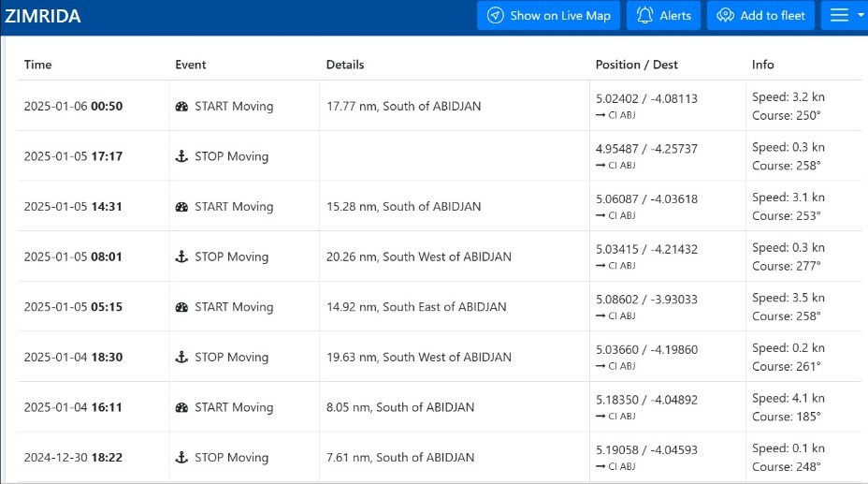Click the Time column header

[37, 65]
